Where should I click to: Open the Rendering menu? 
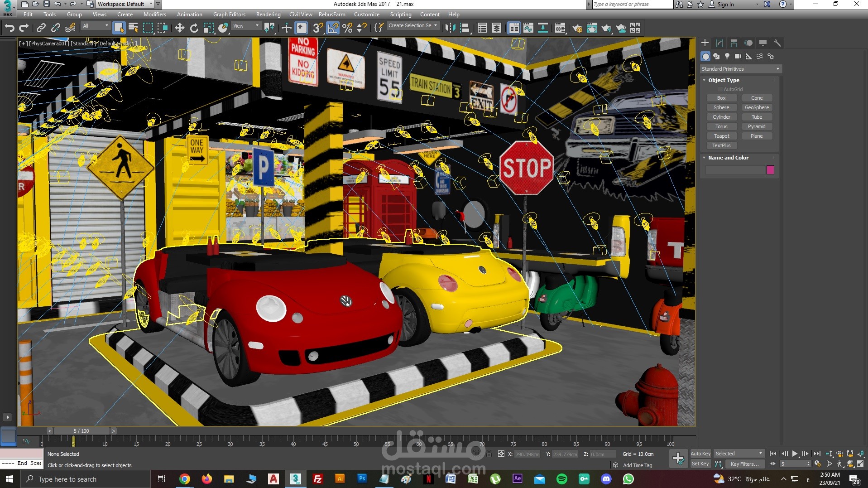268,14
